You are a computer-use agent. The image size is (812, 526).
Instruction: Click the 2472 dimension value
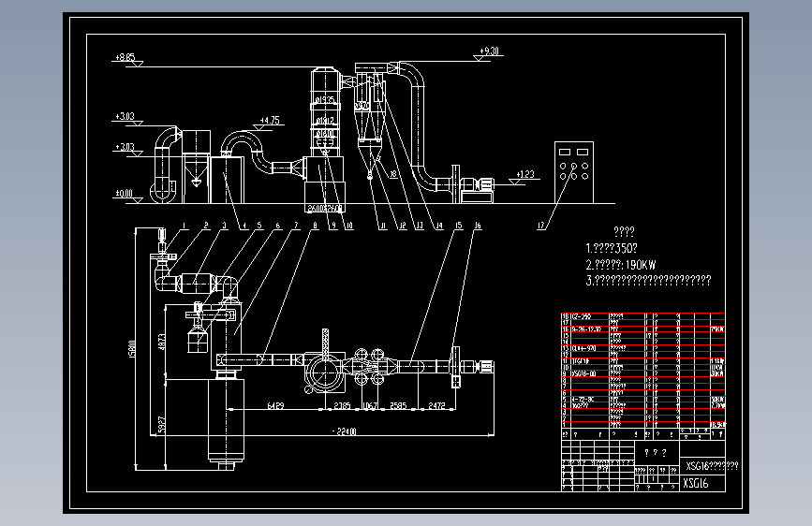(x=436, y=405)
